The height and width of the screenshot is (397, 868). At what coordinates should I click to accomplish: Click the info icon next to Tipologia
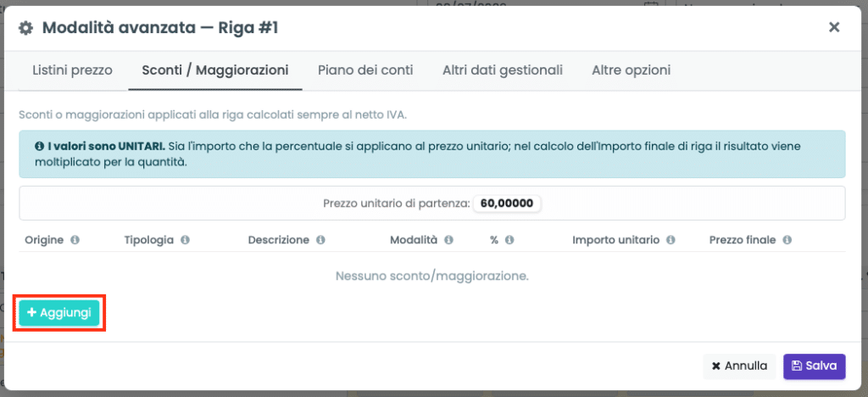click(185, 240)
